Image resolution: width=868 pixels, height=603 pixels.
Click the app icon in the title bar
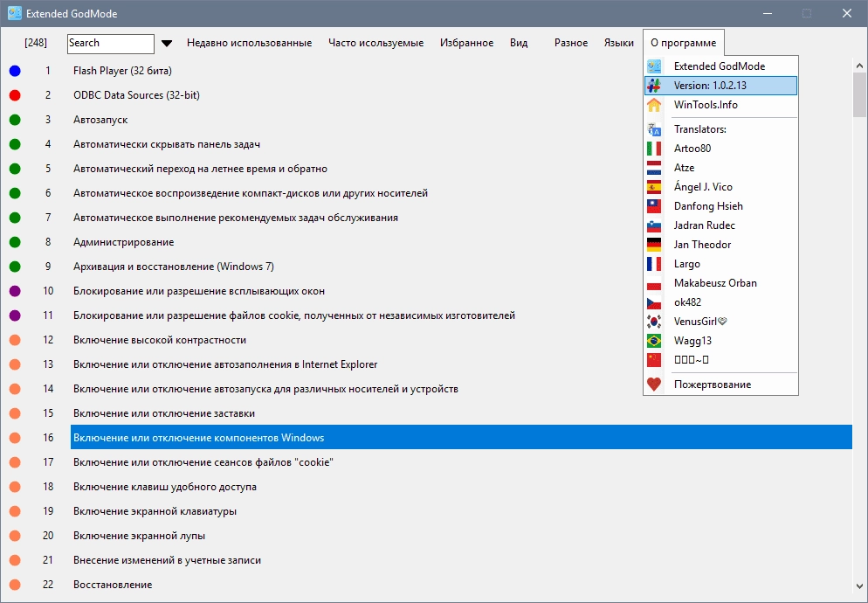(14, 14)
